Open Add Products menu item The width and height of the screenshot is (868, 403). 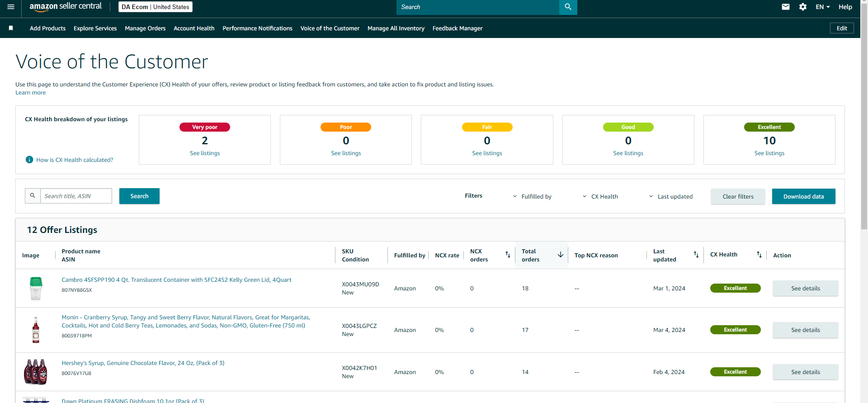[x=47, y=28]
